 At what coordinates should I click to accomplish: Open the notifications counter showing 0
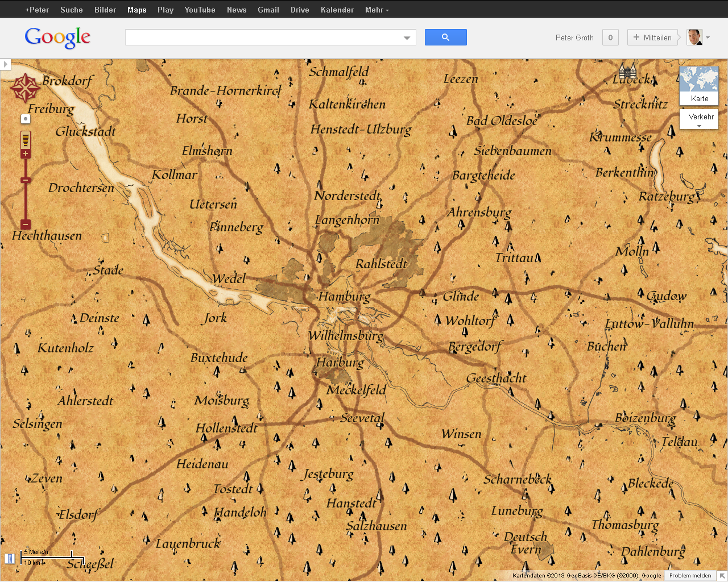[x=610, y=37]
